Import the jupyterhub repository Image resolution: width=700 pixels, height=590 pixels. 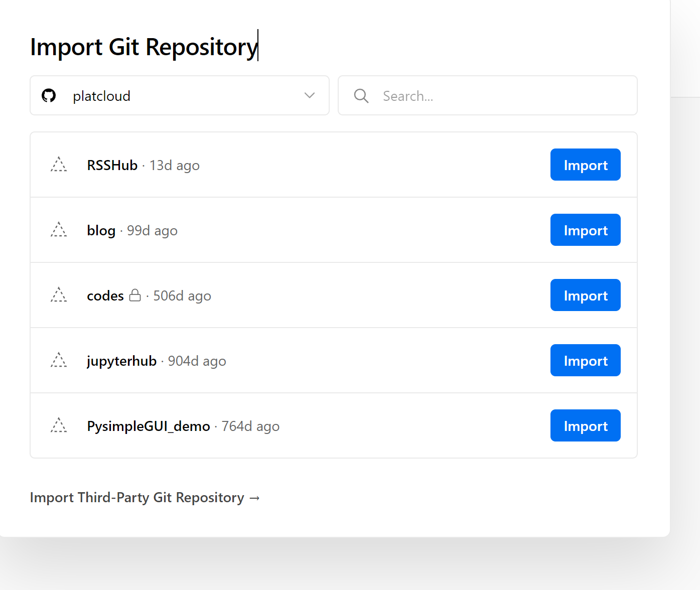(585, 360)
